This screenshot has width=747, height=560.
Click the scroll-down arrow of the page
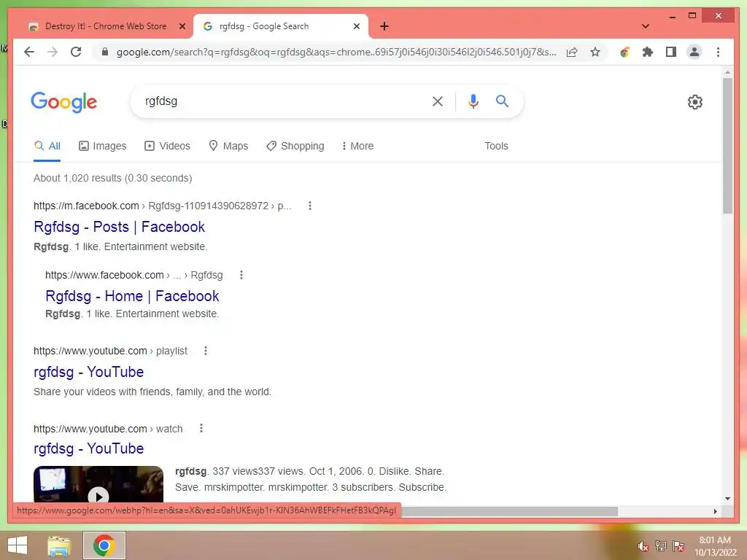coord(727,499)
